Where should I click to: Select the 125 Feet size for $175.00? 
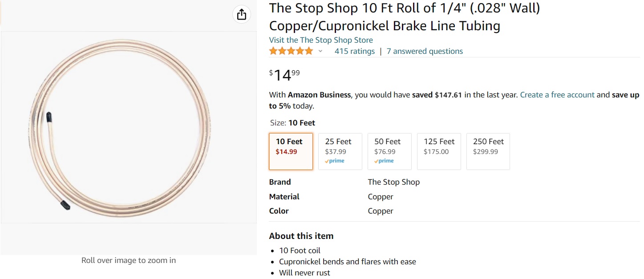439,151
